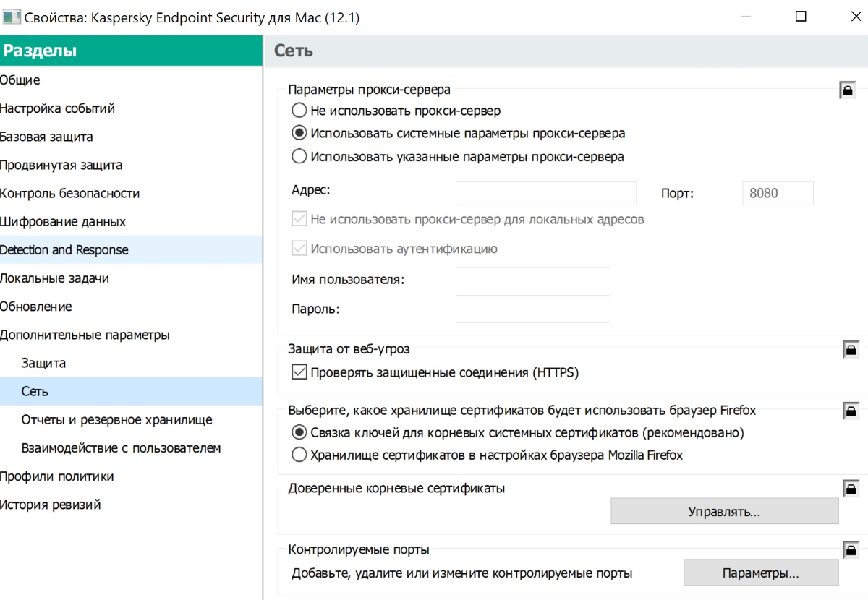Viewport: 868px width, 600px height.
Task: Click the proxy 'Адрес' input field
Action: click(x=546, y=193)
